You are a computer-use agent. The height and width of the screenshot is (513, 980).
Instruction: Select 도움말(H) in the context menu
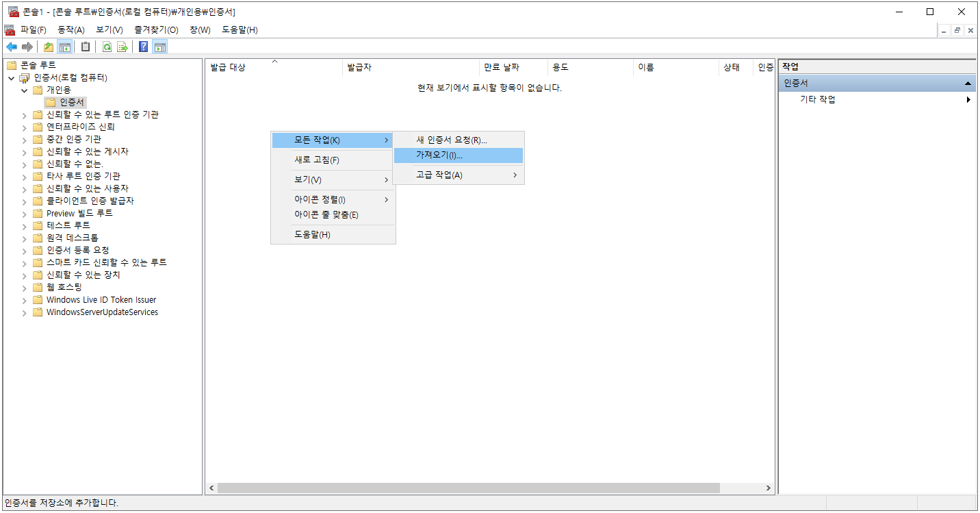(333, 234)
